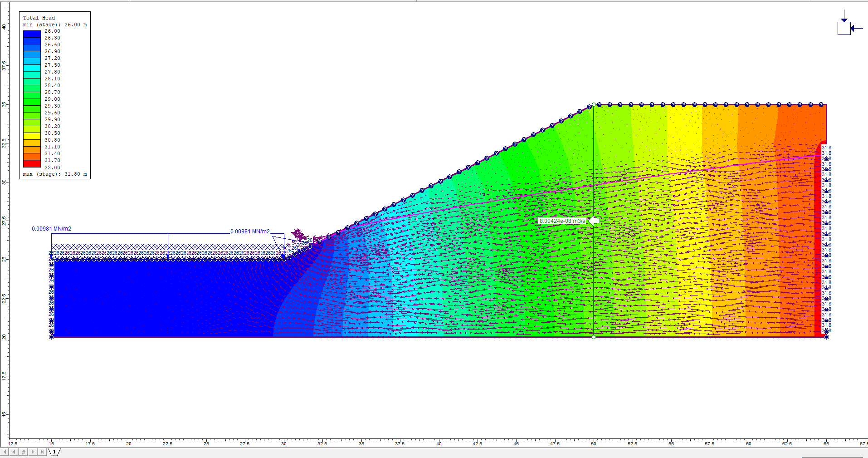The image size is (868, 458).
Task: Click the max (stage) 31.80 m legend text
Action: 54,174
